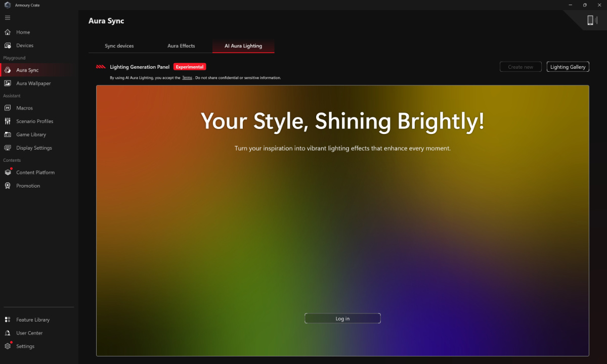Click the 'Aura Sync' page title
Viewport: 607px width, 364px height.
coord(106,21)
